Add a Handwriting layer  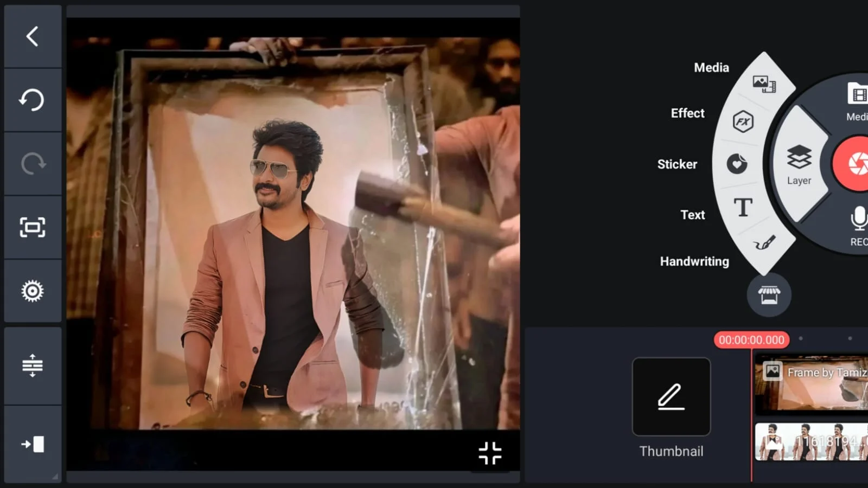[x=764, y=243]
